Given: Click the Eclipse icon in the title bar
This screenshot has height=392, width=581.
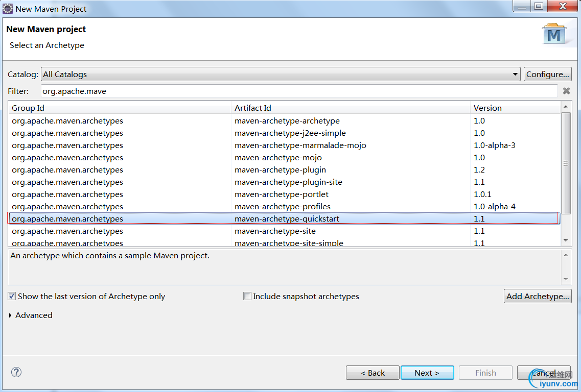Looking at the screenshot, I should pos(8,9).
